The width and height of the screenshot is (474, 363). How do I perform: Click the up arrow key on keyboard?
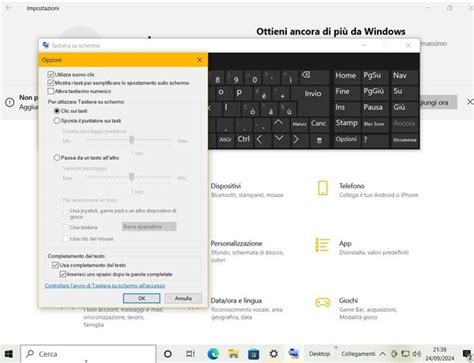pos(278,123)
